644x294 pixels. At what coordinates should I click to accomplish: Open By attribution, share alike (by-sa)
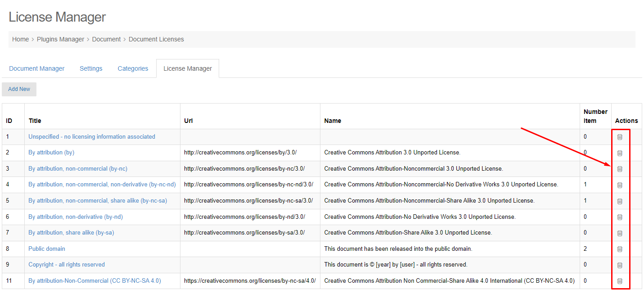pyautogui.click(x=71, y=232)
